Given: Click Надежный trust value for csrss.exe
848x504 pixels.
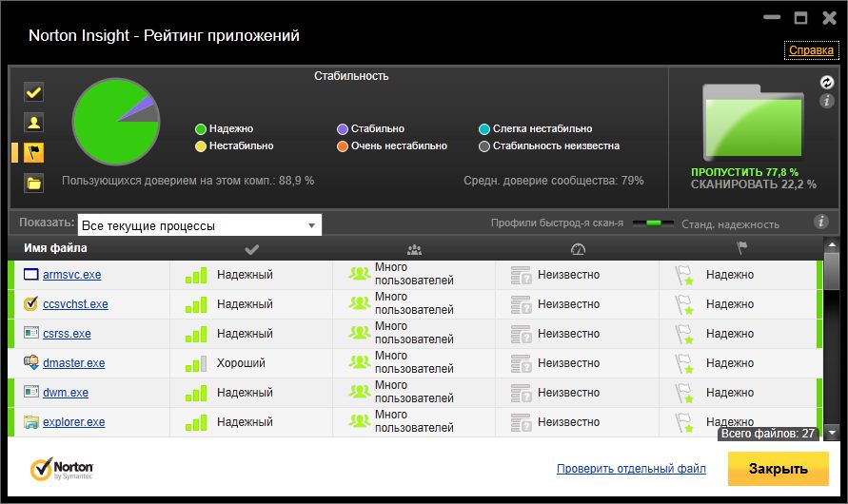Looking at the screenshot, I should pyautogui.click(x=245, y=333).
